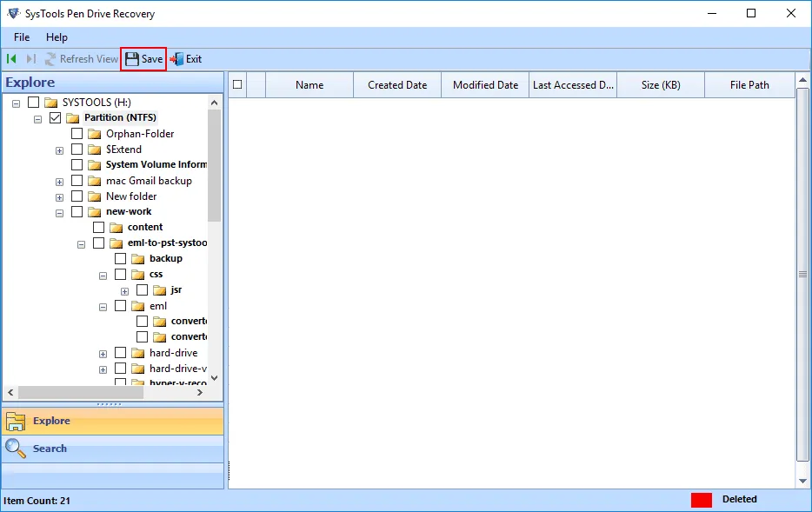Open the Explore panel folder icon
Viewport: 812px width, 512px height.
[x=16, y=421]
